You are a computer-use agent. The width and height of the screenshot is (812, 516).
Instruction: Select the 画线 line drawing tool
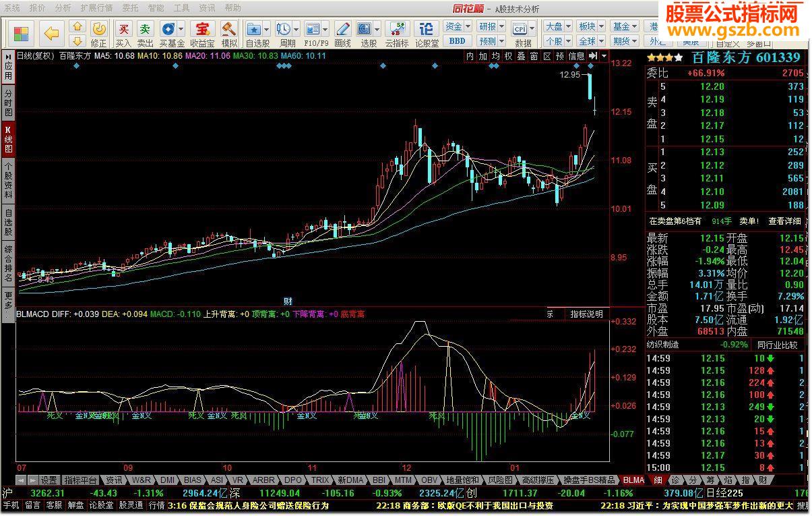point(343,34)
